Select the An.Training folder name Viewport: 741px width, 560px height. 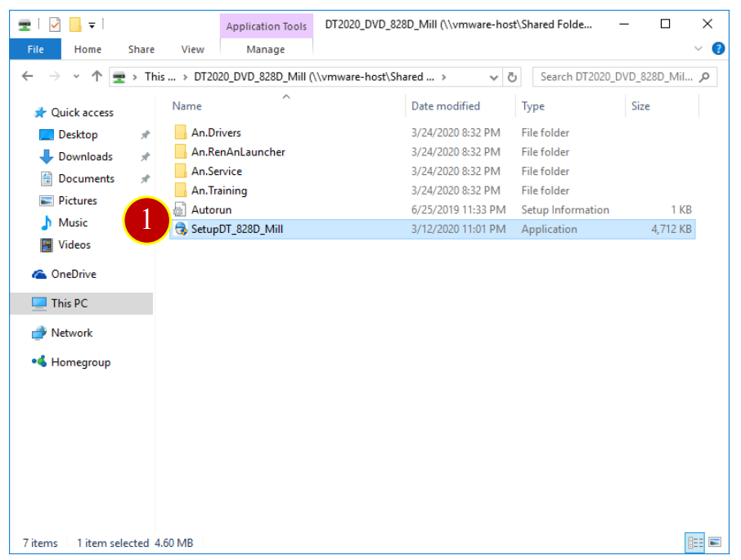pos(219,190)
